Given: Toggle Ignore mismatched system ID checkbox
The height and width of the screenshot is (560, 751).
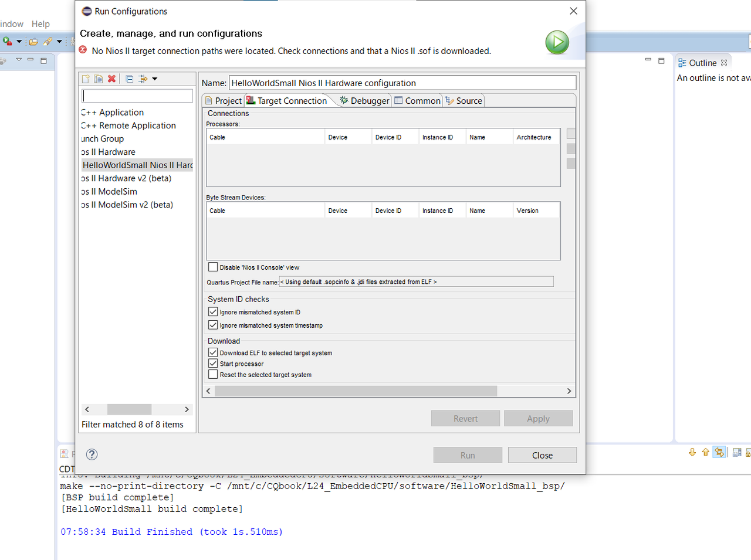Looking at the screenshot, I should (213, 312).
